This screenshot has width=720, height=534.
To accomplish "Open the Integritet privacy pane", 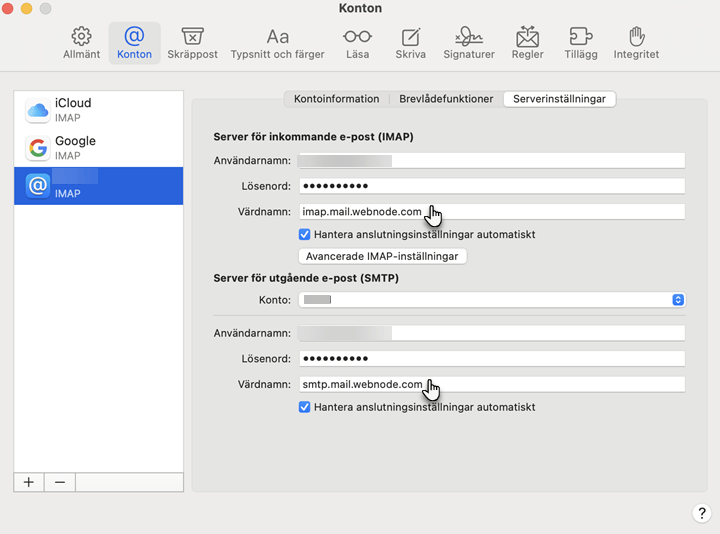I will 636,43.
